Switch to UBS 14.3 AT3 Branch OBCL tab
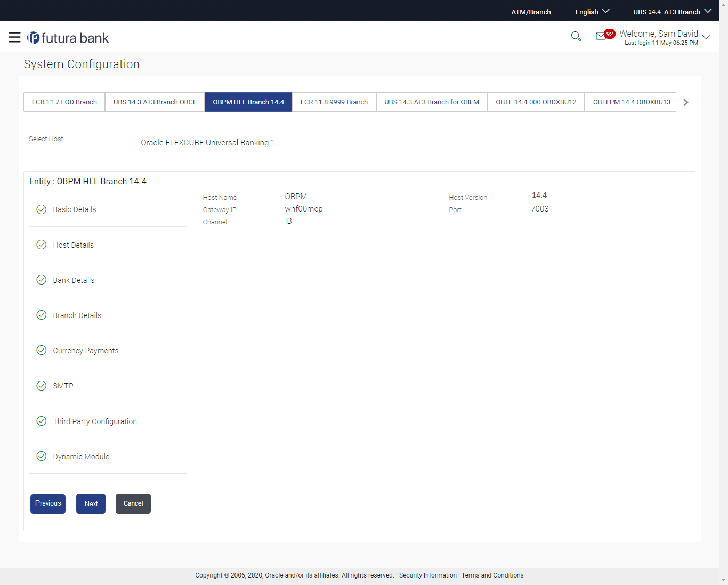This screenshot has width=728, height=585. click(x=155, y=102)
